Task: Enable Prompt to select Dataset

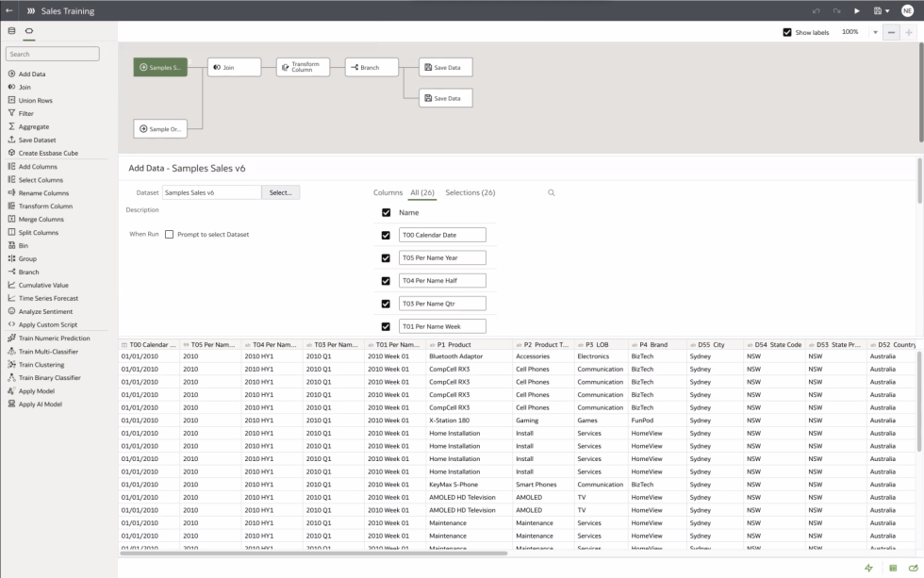Action: click(172, 234)
